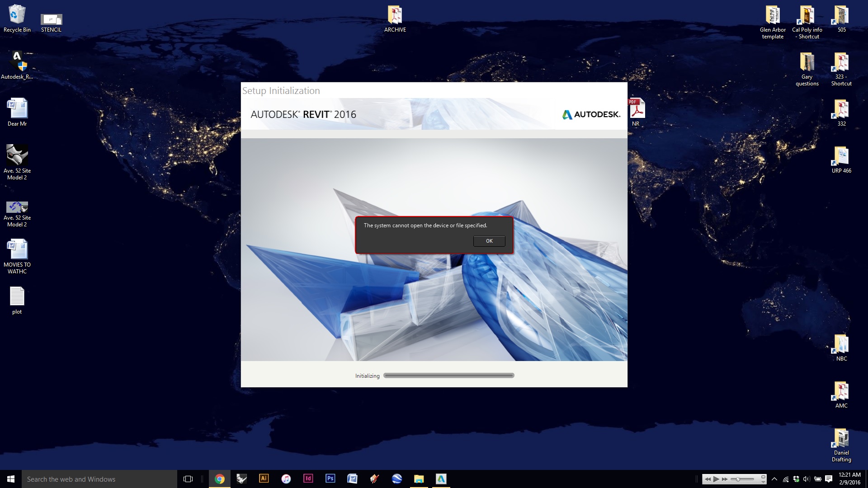
Task: Launch SketchUp from the taskbar
Action: click(x=375, y=479)
